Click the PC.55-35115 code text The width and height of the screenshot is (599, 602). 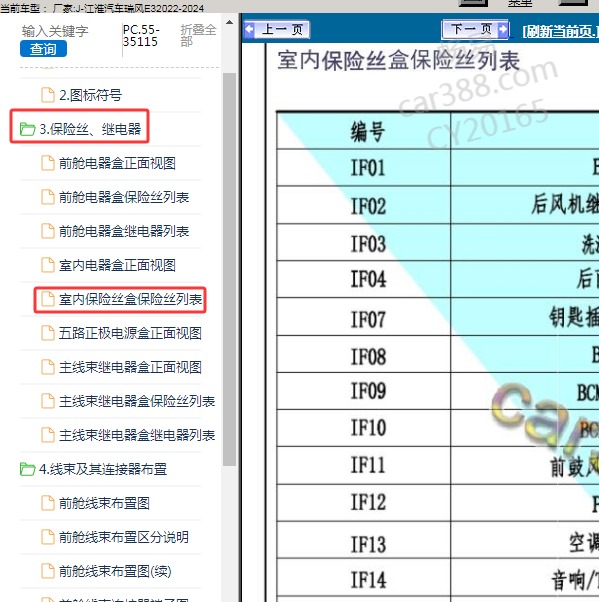(x=141, y=35)
